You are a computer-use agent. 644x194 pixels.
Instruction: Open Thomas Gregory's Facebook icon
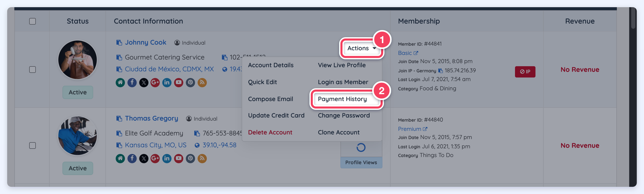tap(132, 158)
